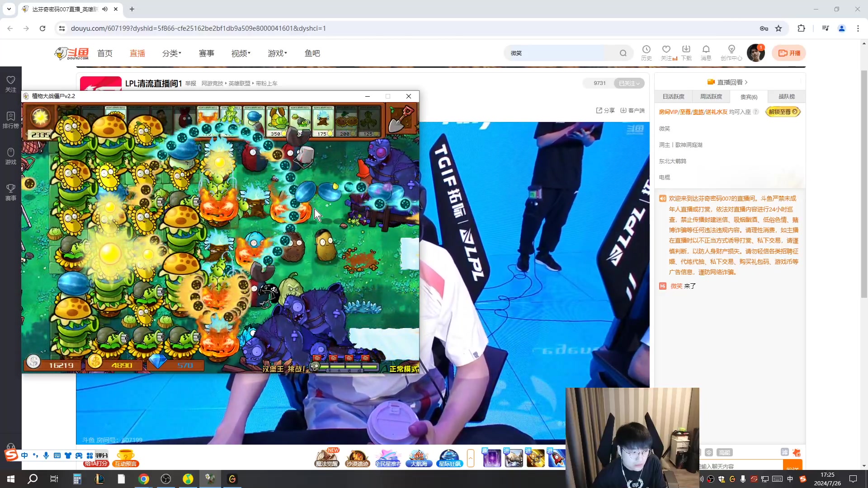Screen dimensions: 868x488
Task: Toggle the browser tab mute speaker icon
Action: (x=105, y=9)
